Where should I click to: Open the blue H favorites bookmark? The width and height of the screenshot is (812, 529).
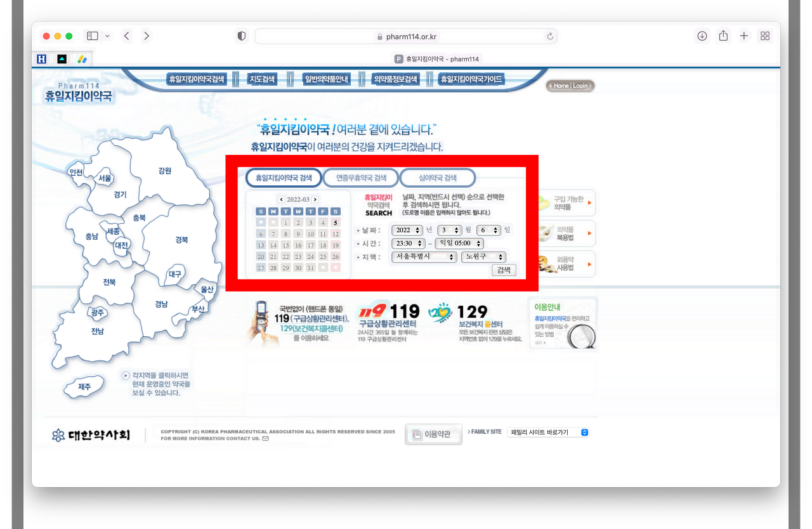tap(43, 59)
